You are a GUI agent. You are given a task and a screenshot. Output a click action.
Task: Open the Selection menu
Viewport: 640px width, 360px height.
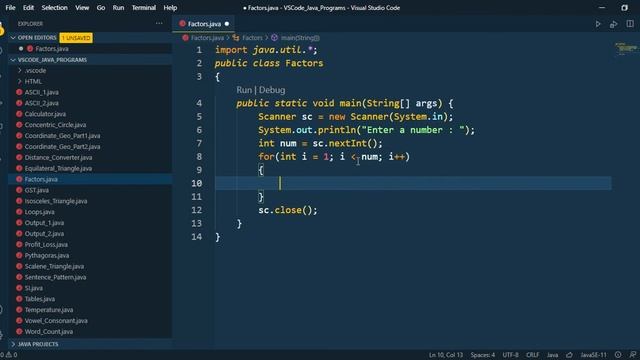pos(54,8)
